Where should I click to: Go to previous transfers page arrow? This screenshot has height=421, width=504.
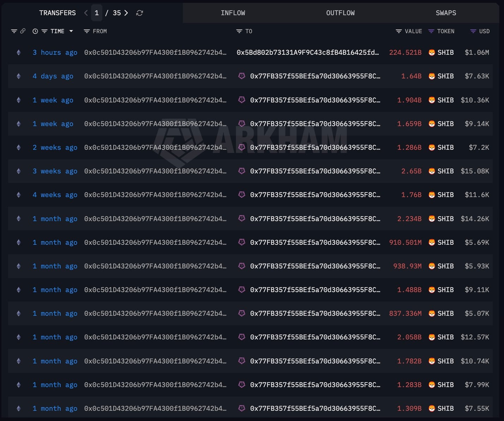(x=86, y=13)
